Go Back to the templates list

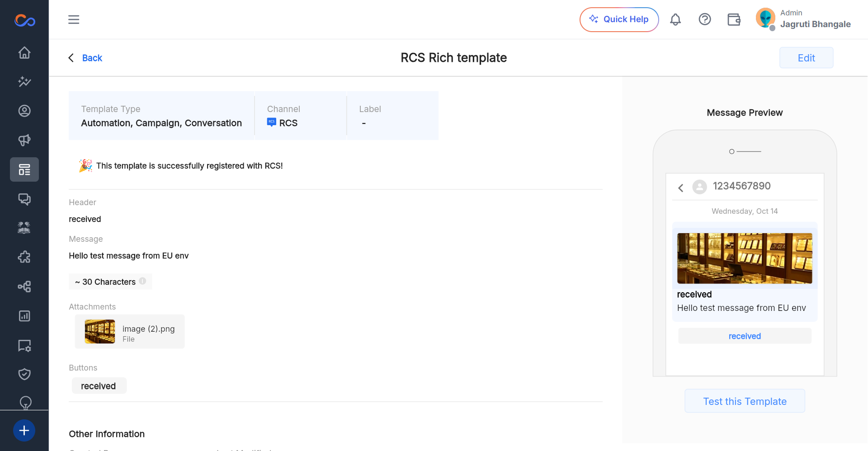[85, 58]
